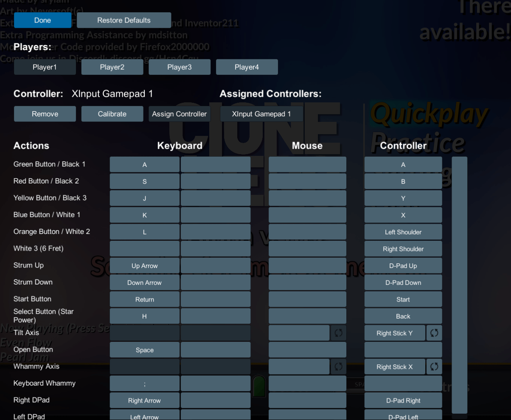Invert the controller Tilt Axis input

(434, 333)
